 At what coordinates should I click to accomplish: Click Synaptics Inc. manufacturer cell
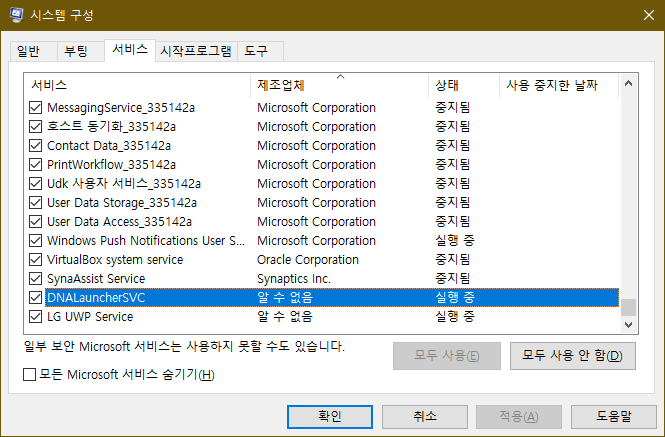point(294,279)
